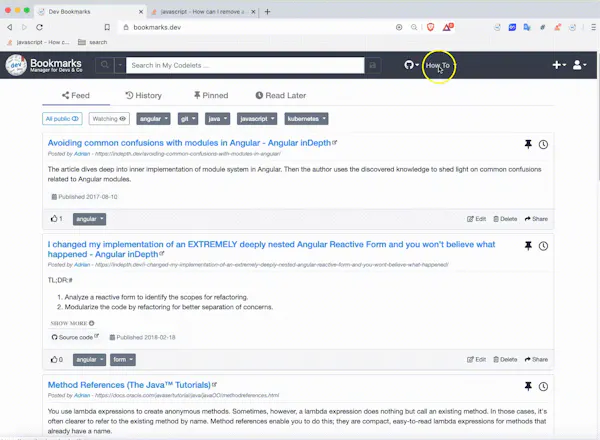Open the form tag dropdown
Screen dimensions: 600x440
tap(123, 360)
